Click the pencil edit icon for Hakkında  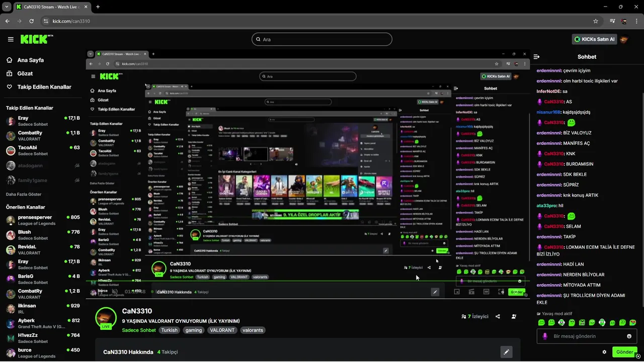[x=506, y=352]
